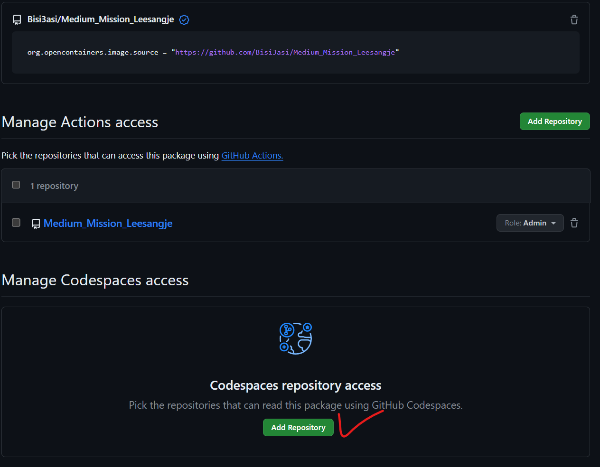Click the Codespaces globe illustration icon

tap(296, 338)
